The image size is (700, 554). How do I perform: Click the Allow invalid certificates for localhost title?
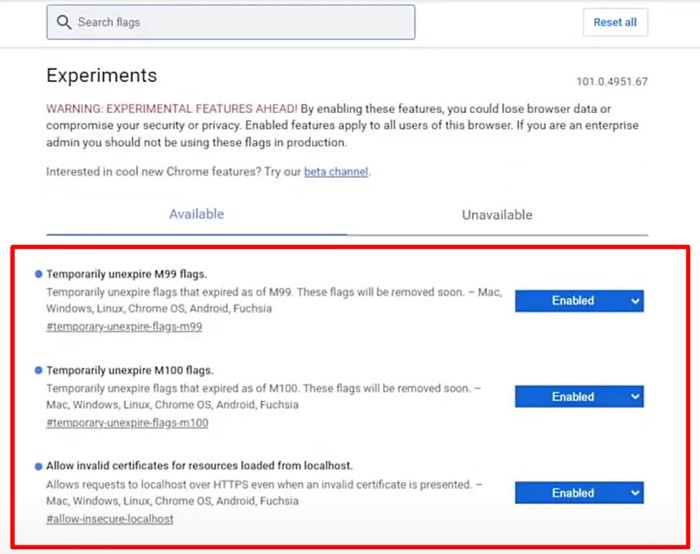200,466
